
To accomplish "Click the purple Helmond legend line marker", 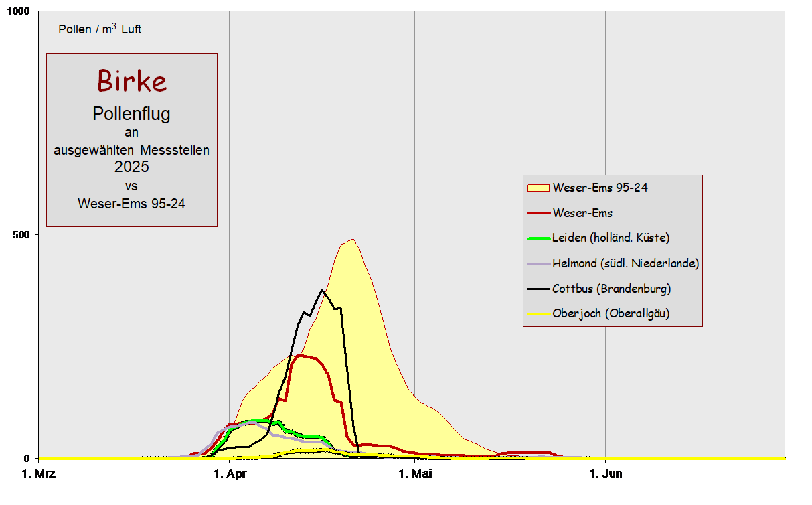I will [538, 264].
